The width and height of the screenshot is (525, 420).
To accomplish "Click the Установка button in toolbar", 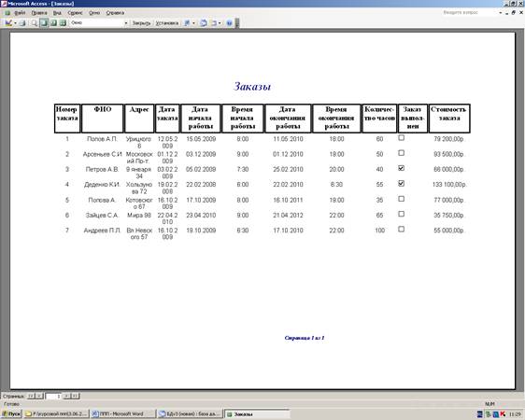I will (166, 23).
